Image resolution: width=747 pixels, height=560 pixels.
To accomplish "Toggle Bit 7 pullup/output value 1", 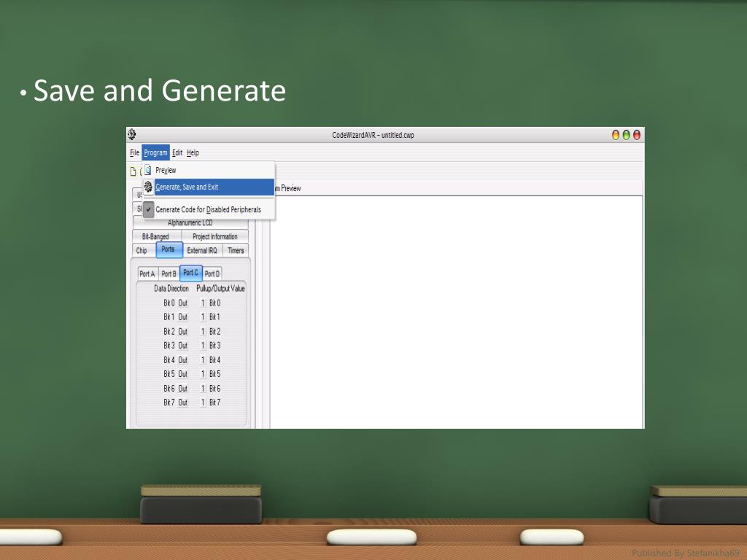I will pyautogui.click(x=203, y=402).
